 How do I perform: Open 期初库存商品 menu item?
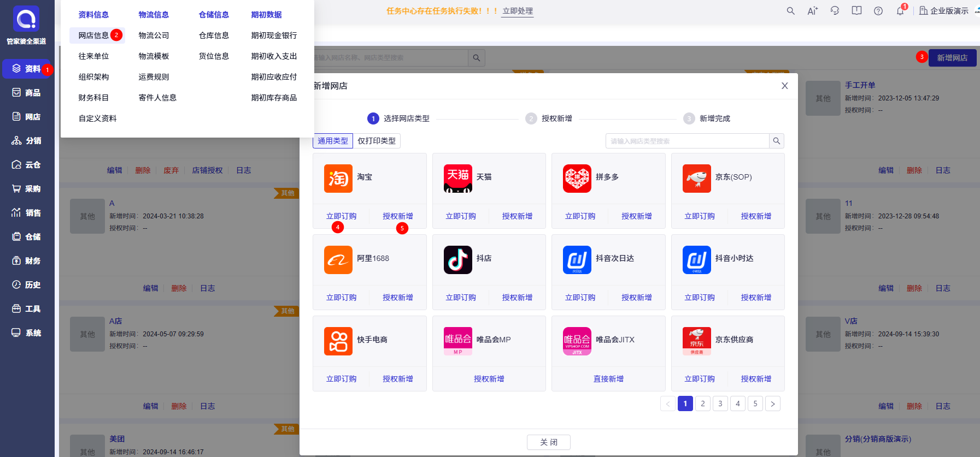click(274, 98)
